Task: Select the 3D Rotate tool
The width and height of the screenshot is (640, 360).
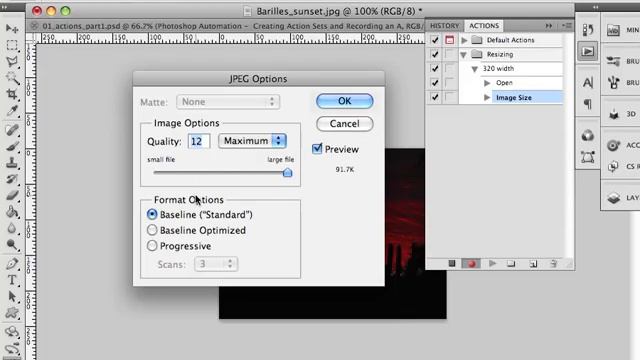Action: 12,331
